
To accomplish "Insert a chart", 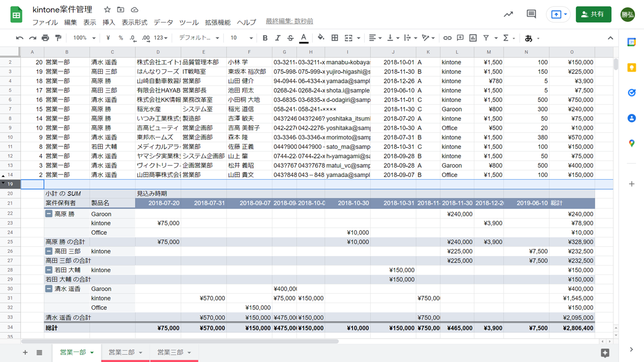I will tap(473, 38).
